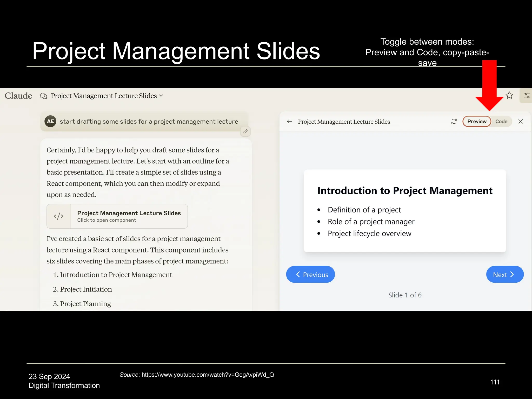This screenshot has height=399, width=532.
Task: Click the Claude logo
Action: (x=18, y=96)
